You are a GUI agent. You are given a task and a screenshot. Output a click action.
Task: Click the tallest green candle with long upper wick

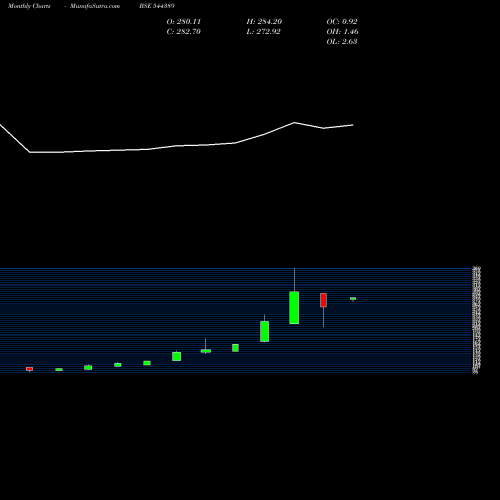coord(294,307)
